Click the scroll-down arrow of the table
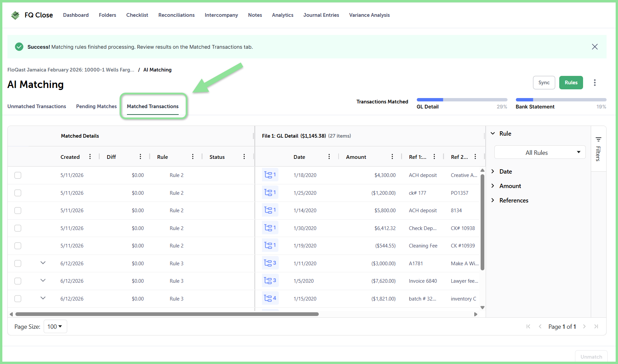 point(482,308)
